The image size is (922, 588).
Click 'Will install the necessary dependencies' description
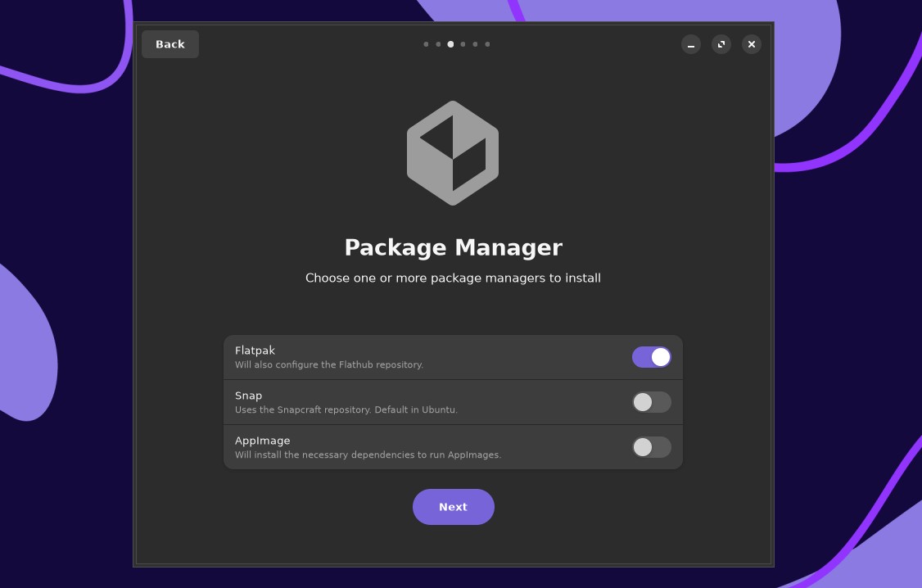coord(368,455)
